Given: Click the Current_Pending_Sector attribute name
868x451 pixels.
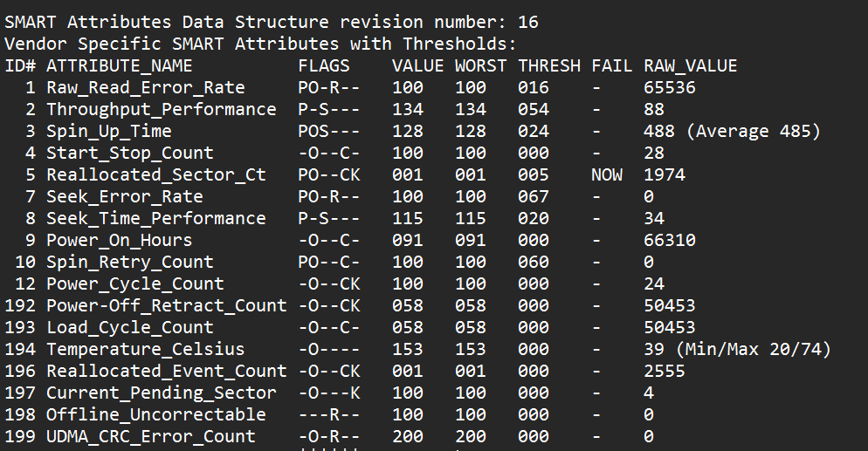Looking at the screenshot, I should (x=161, y=393).
